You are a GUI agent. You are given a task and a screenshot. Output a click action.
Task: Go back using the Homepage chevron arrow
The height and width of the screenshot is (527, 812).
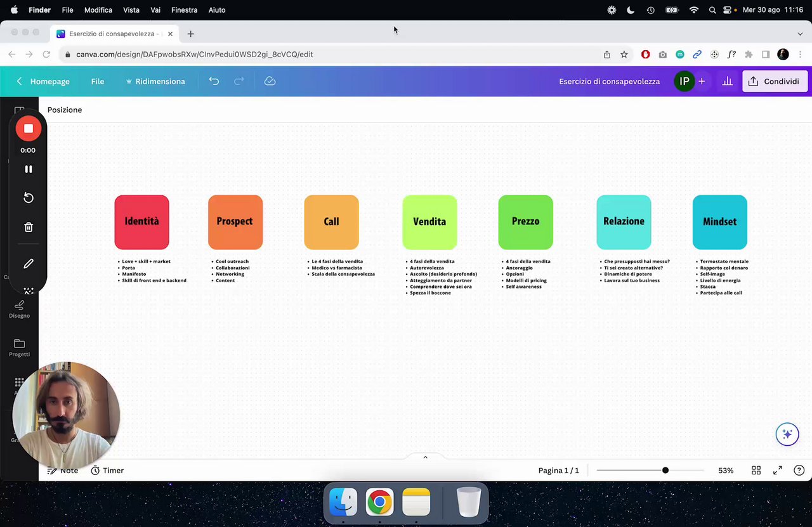20,81
